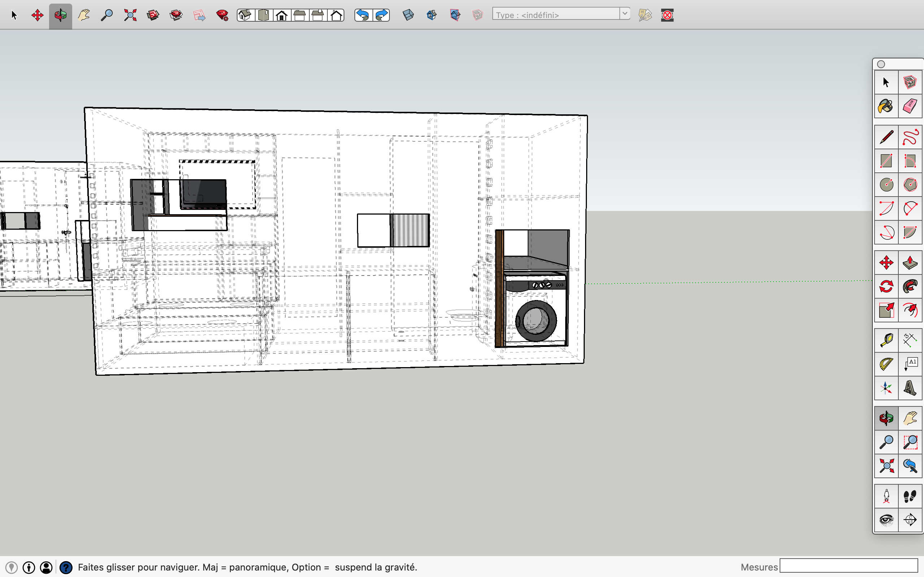Activate the Push/Pull tool
Image resolution: width=924 pixels, height=577 pixels.
910,263
